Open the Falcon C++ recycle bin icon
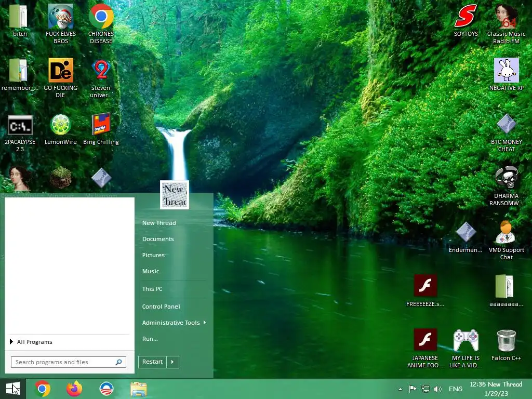Image resolution: width=532 pixels, height=399 pixels. coord(506,345)
